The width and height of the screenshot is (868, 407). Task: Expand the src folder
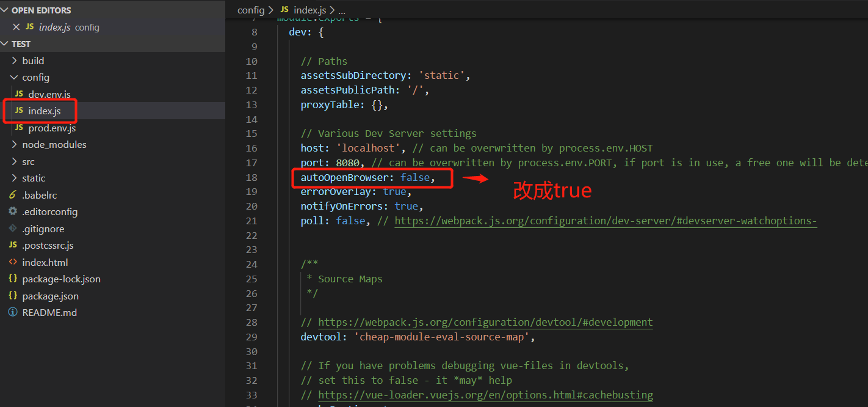coord(29,162)
